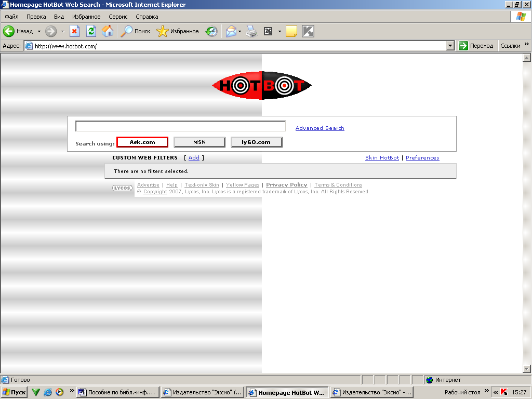
Task: Launch green V quick launch icon
Action: coord(36,392)
